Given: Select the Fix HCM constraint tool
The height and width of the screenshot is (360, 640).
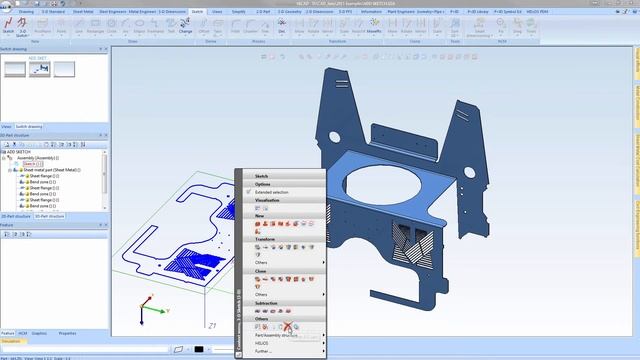Looking at the screenshot, I should coord(501,26).
